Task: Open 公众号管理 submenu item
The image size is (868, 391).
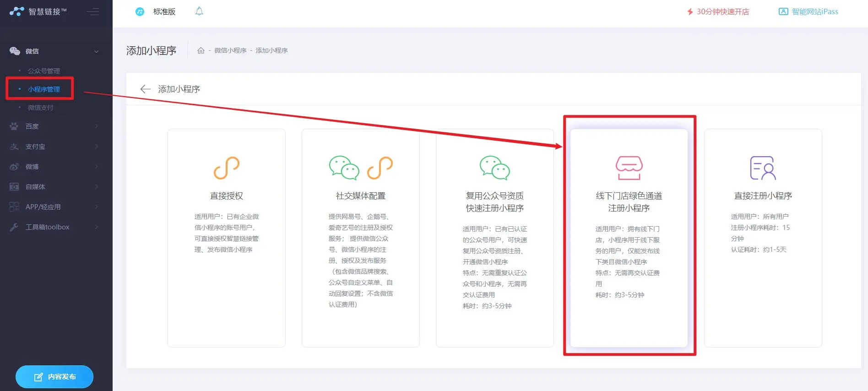Action: tap(44, 71)
